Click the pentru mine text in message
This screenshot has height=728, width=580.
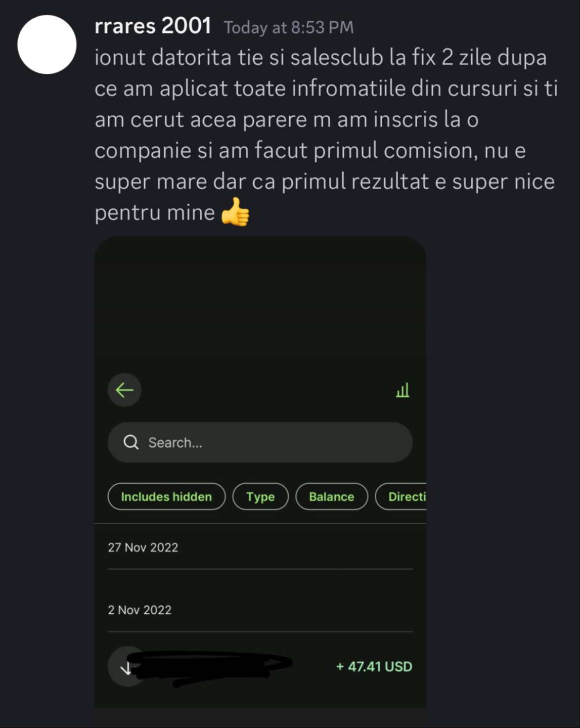coord(155,212)
